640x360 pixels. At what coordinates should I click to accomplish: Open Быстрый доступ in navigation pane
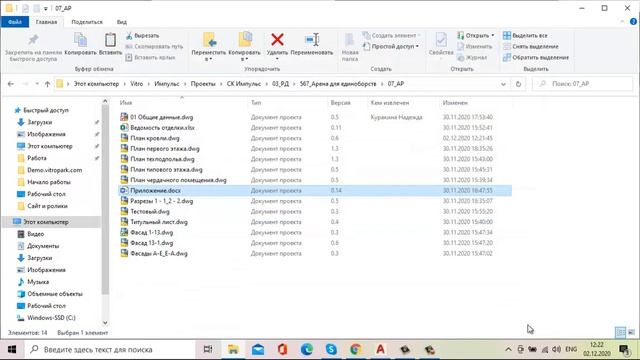tap(46, 110)
